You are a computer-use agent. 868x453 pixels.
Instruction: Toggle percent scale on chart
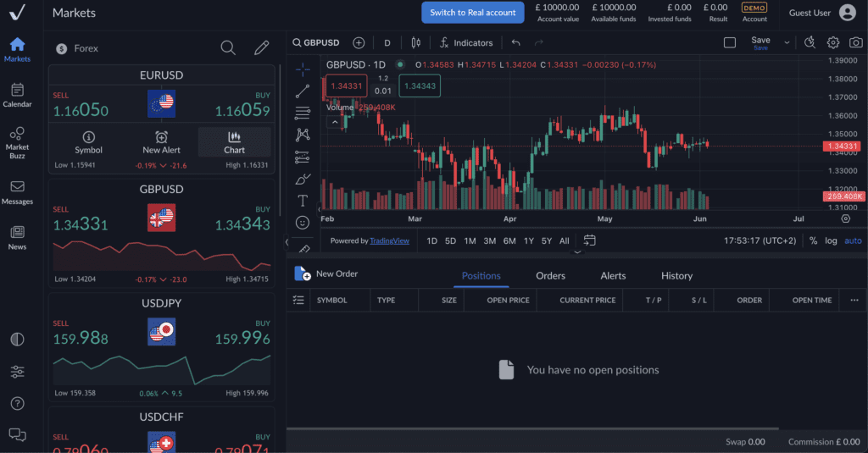[x=813, y=240]
